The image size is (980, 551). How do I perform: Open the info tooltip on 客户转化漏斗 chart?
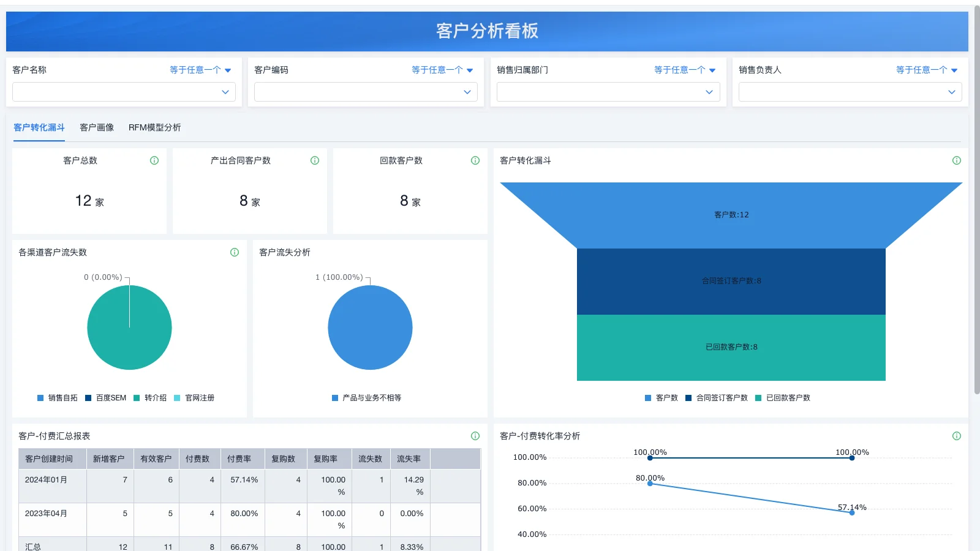pos(957,160)
